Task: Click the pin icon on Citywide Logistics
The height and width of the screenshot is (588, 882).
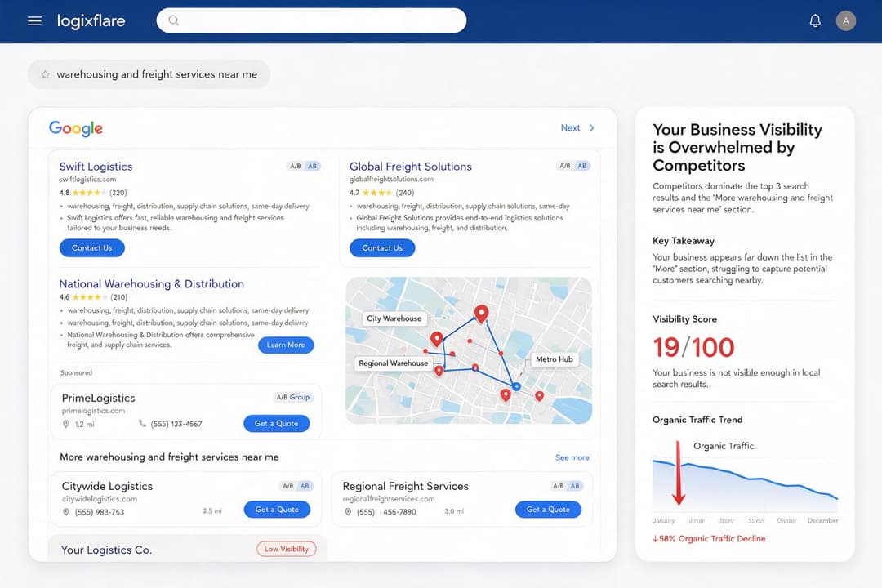Action: [66, 512]
